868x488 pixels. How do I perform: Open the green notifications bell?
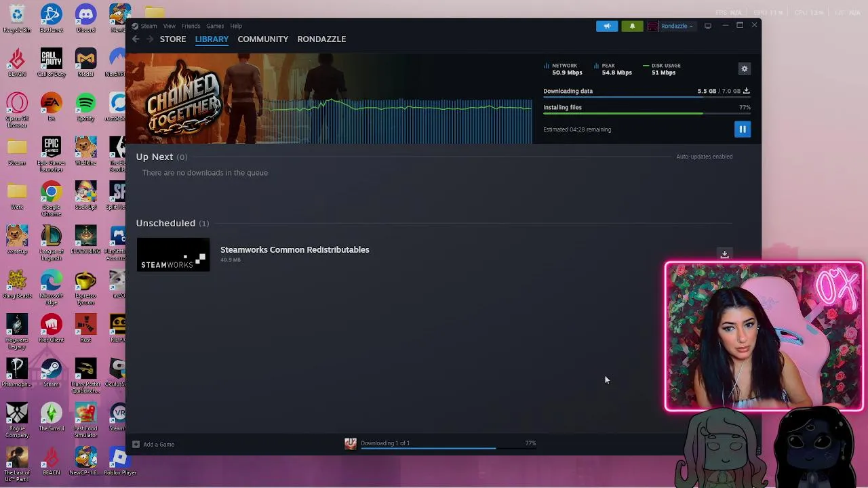(x=632, y=26)
